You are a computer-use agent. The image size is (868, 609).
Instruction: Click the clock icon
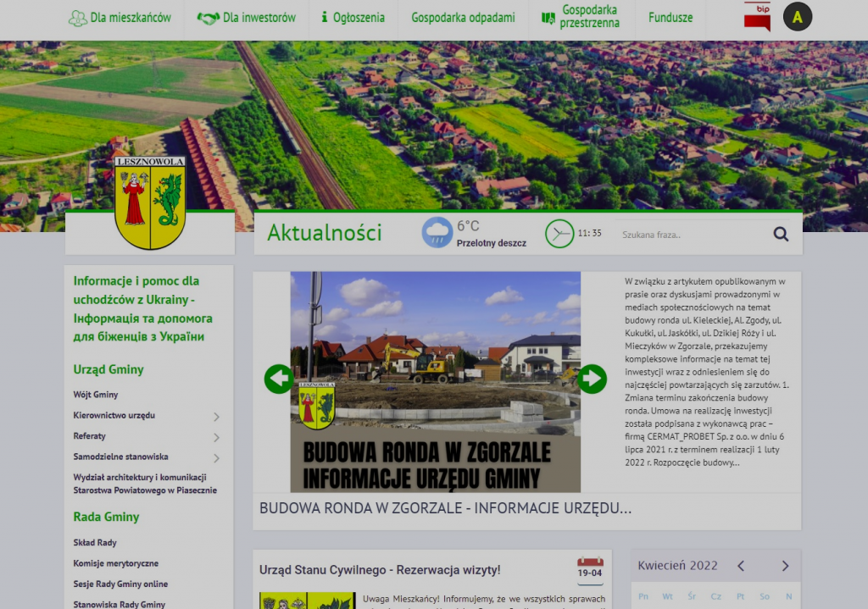559,233
